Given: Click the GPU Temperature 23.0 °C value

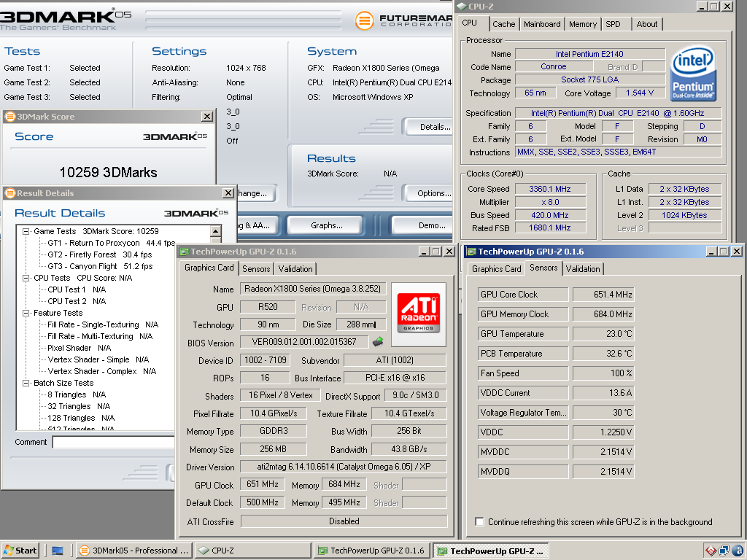Looking at the screenshot, I should pyautogui.click(x=603, y=334).
